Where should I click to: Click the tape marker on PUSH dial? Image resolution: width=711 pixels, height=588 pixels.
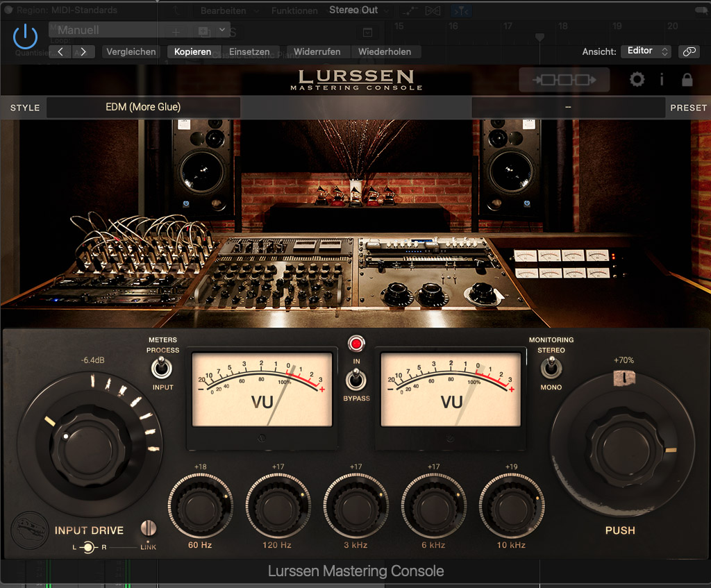pos(624,378)
